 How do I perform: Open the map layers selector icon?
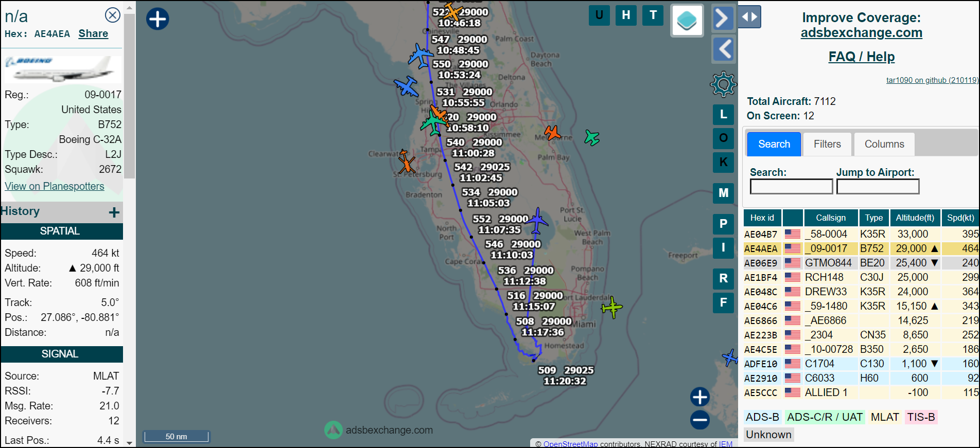687,21
